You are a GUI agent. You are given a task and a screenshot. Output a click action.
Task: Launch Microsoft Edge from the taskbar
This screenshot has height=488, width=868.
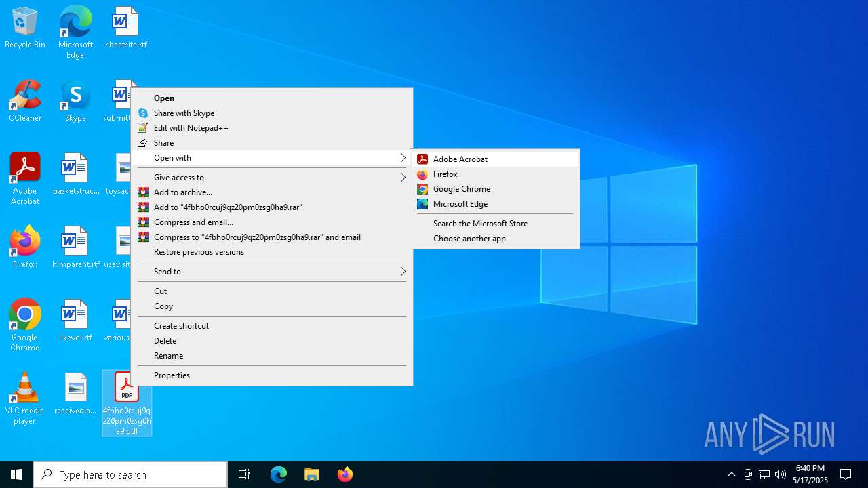[x=279, y=474]
